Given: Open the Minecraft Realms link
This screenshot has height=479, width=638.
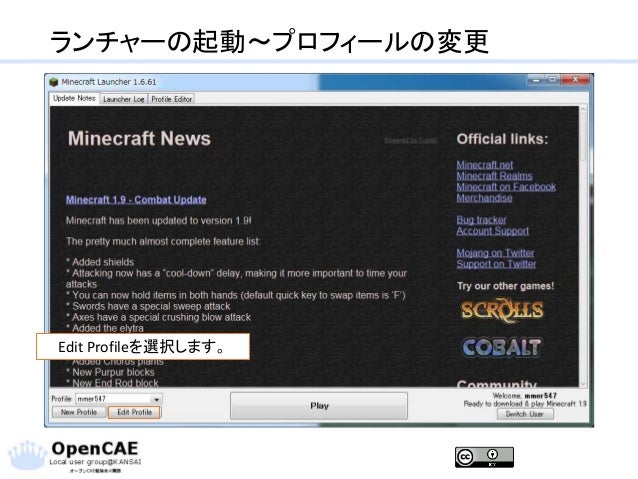Looking at the screenshot, I should point(494,176).
